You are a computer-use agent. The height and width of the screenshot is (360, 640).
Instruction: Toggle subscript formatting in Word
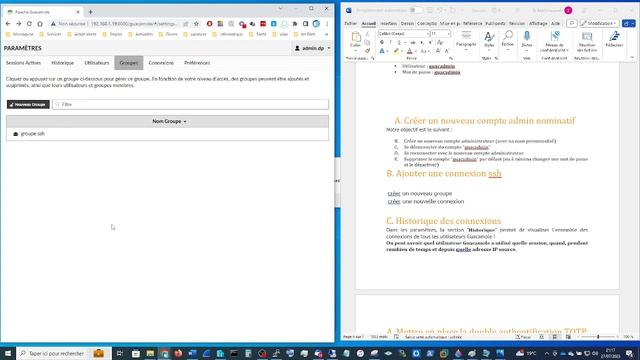pos(422,42)
